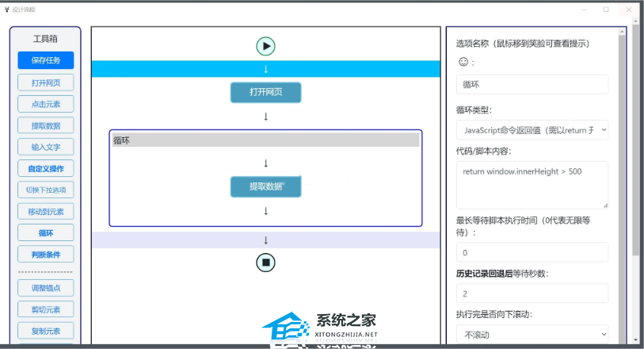Choose 移动到元素 in the toolbox

point(46,212)
